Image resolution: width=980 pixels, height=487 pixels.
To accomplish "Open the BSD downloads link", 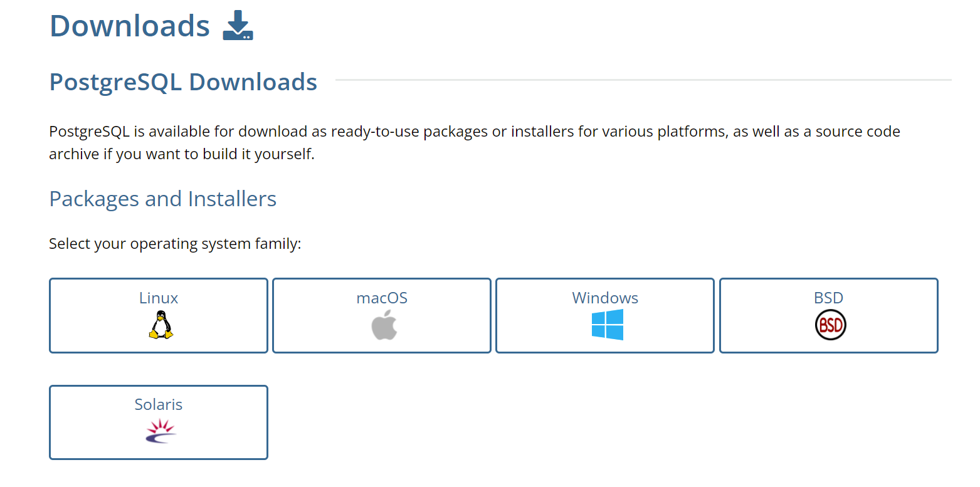I will pyautogui.click(x=828, y=315).
